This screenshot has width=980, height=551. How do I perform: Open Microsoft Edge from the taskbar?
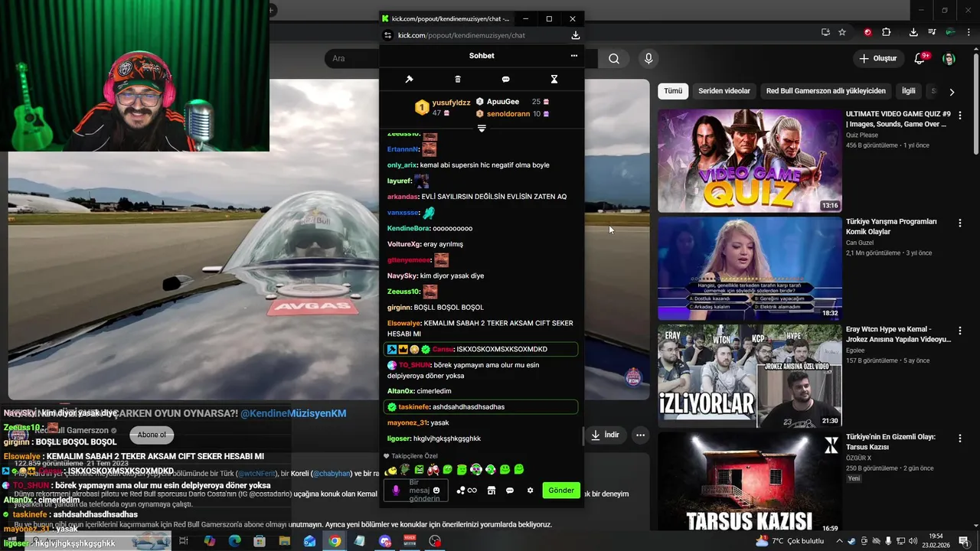pyautogui.click(x=234, y=541)
